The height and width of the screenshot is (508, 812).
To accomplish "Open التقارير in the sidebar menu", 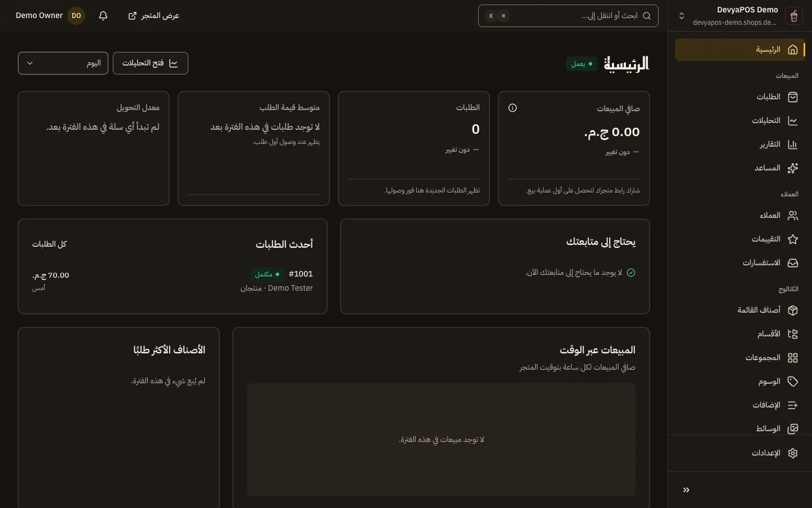I will (x=740, y=144).
